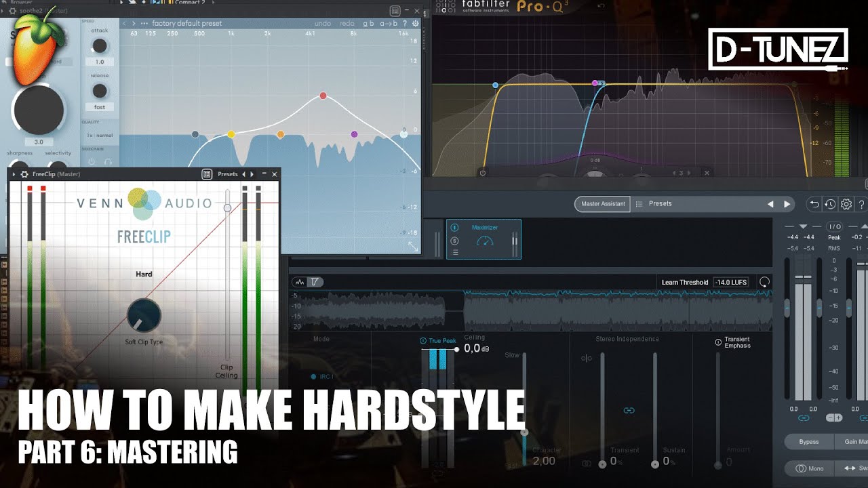Select the dark gray low-cut node in soothe2
This screenshot has height=488, width=868.
pyautogui.click(x=195, y=134)
